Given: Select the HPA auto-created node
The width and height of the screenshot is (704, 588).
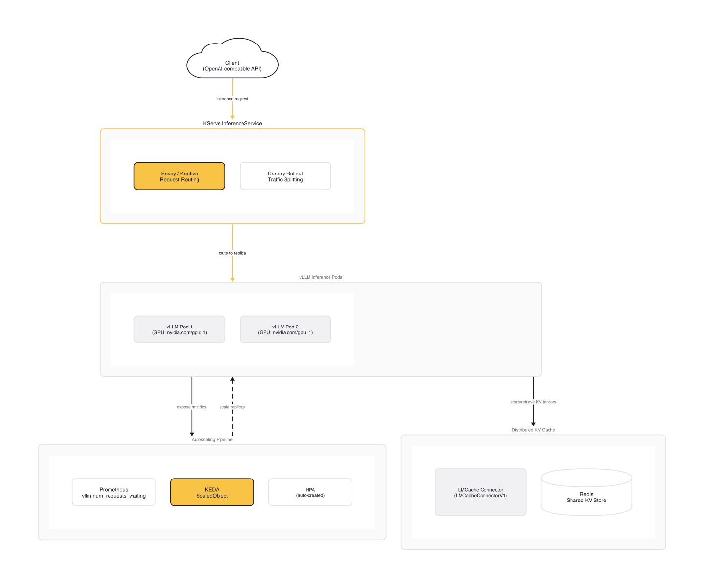Looking at the screenshot, I should pos(310,492).
